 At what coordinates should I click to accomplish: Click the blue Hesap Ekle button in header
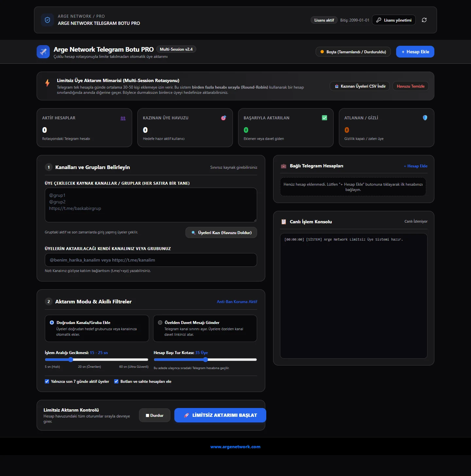click(415, 52)
